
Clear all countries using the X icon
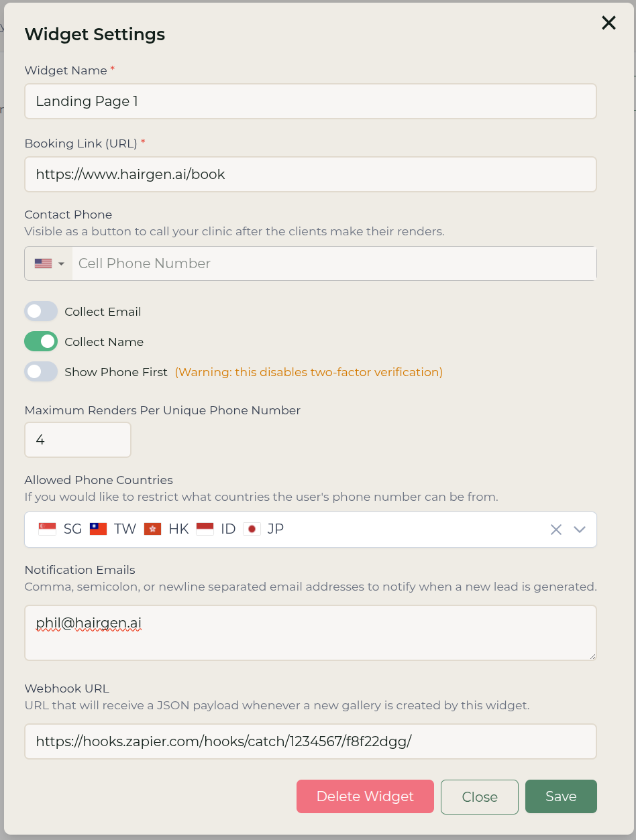pos(555,529)
